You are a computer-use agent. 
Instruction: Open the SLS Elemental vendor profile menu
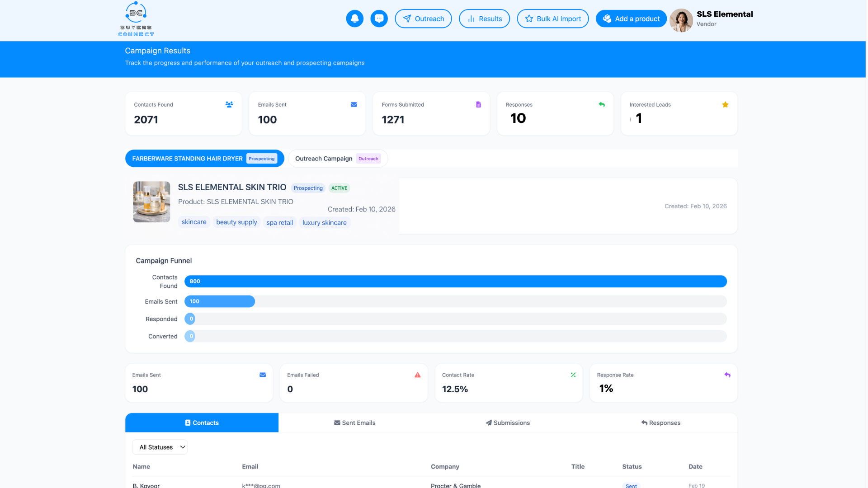[x=712, y=19]
